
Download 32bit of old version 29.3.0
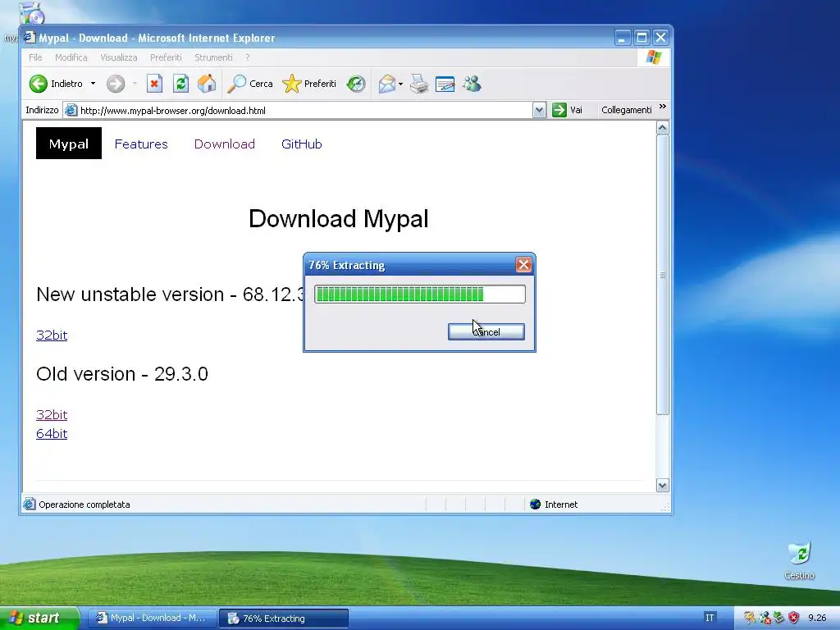52,414
